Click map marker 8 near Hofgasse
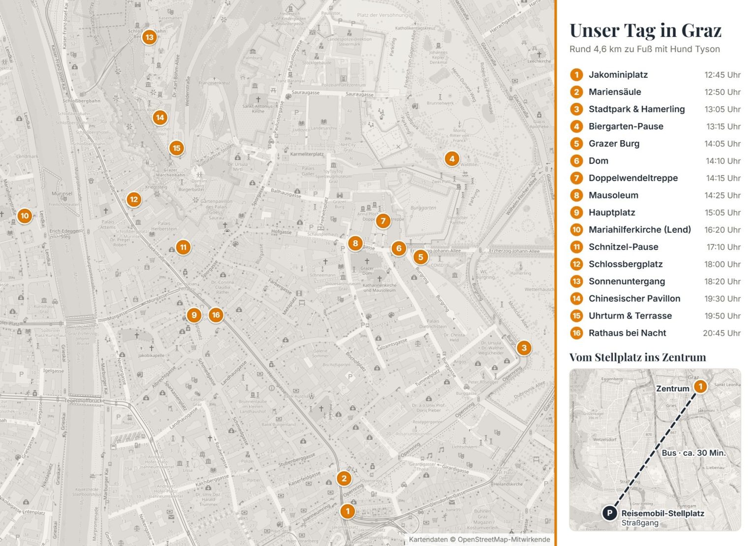756x546 pixels. [x=355, y=243]
